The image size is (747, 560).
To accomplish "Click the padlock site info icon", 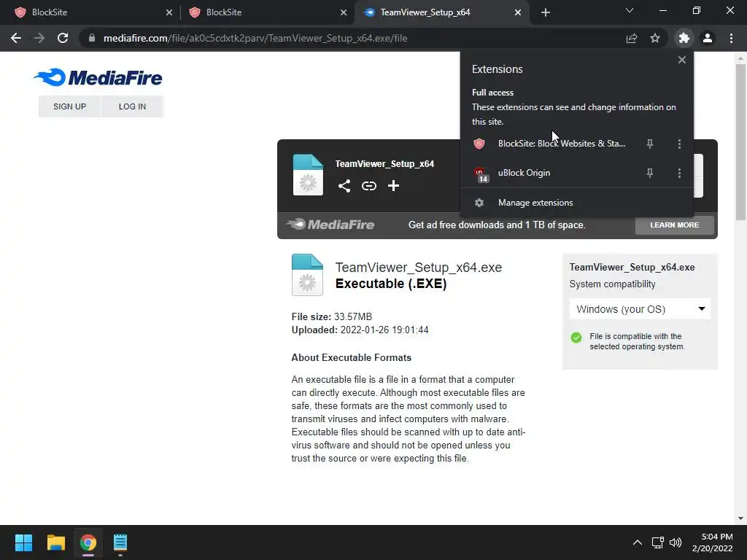I will click(92, 38).
